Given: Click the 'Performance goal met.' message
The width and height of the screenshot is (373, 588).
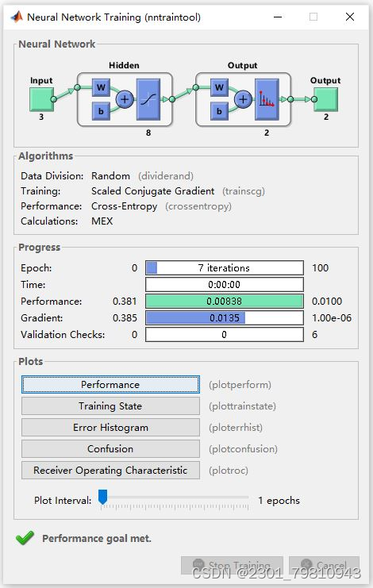Looking at the screenshot, I should 97,539.
